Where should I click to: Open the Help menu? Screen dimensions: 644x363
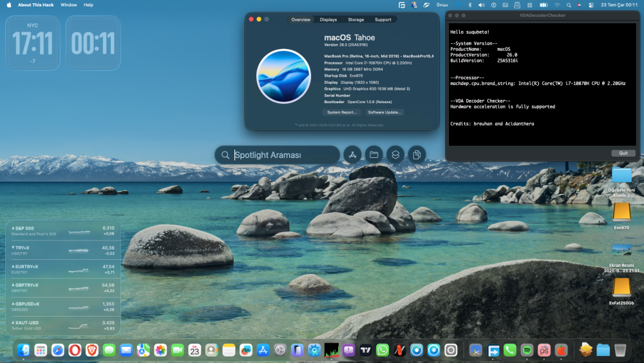tap(88, 5)
